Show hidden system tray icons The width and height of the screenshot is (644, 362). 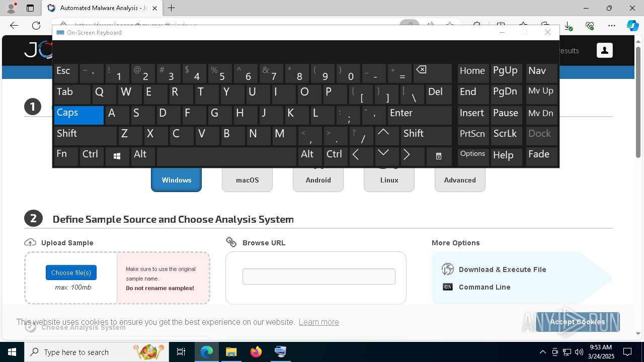pyautogui.click(x=542, y=352)
